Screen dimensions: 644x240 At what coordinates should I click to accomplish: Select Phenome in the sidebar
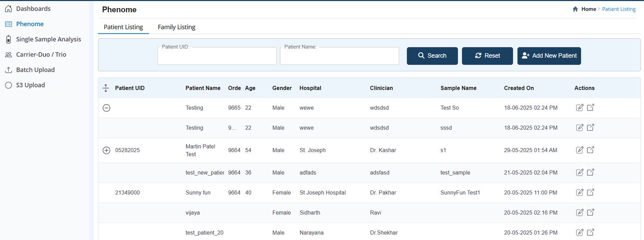[x=30, y=24]
